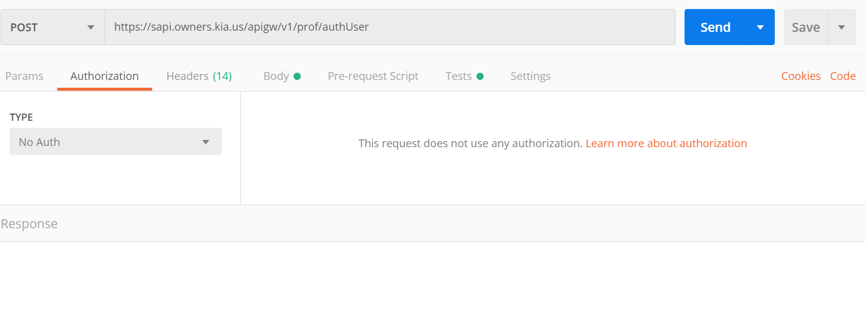Click the green dot beside Body
868x319 pixels.
tap(297, 76)
